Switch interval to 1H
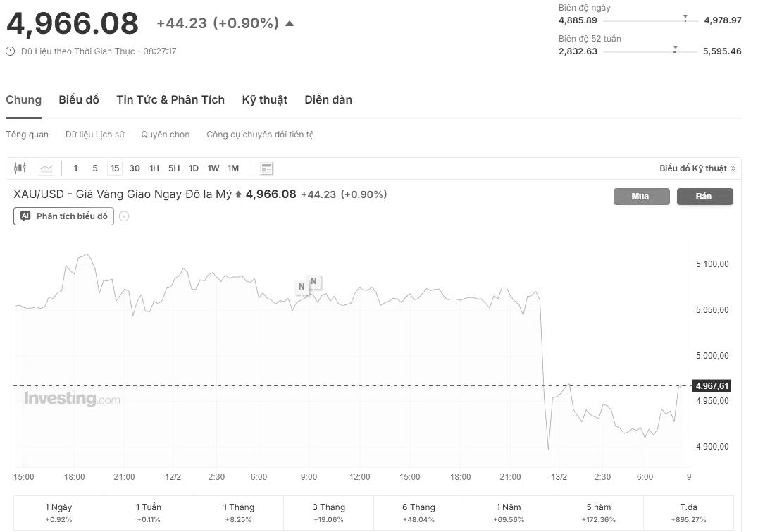Screen dimensions: 758x532 (x=154, y=168)
